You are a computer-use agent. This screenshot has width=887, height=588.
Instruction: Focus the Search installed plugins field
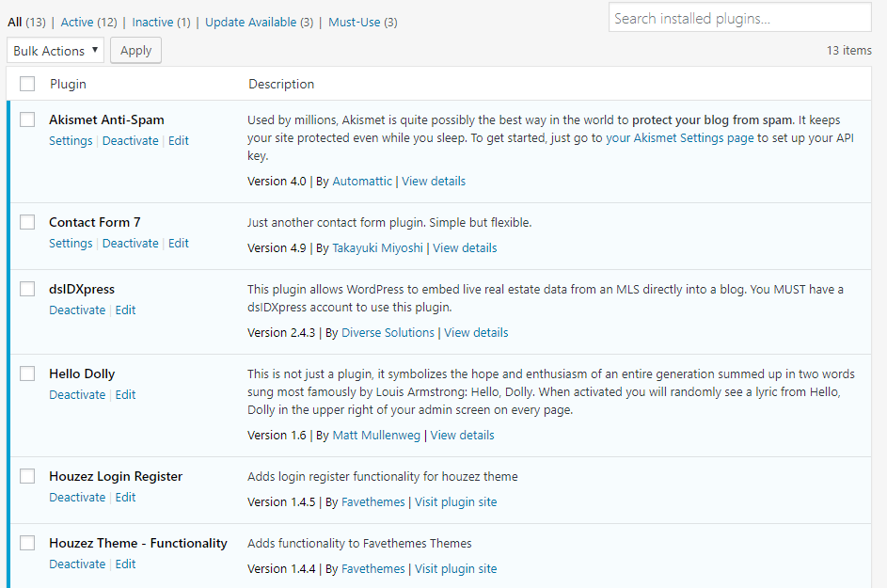pyautogui.click(x=740, y=18)
